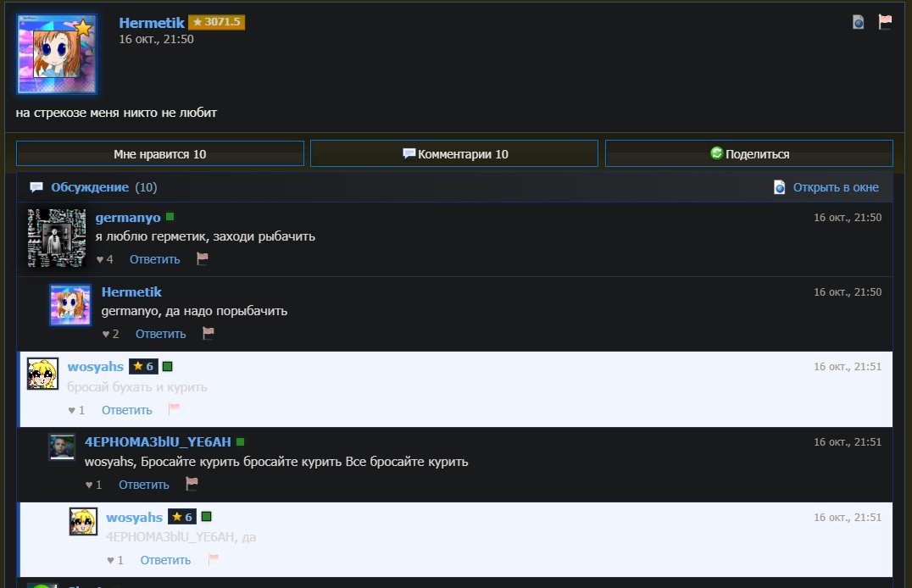The width and height of the screenshot is (912, 588).
Task: Click the report flag icon on Hermetik's post
Action: [x=885, y=22]
